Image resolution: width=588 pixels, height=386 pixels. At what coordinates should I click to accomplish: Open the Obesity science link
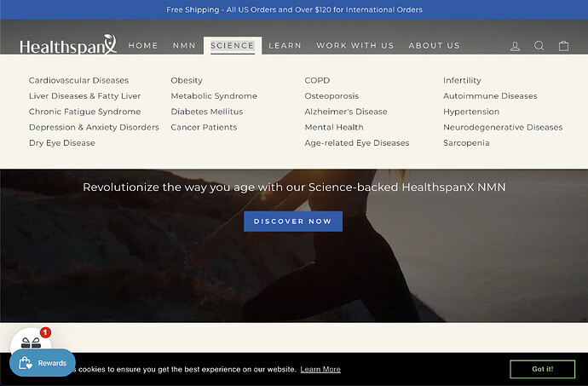187,80
